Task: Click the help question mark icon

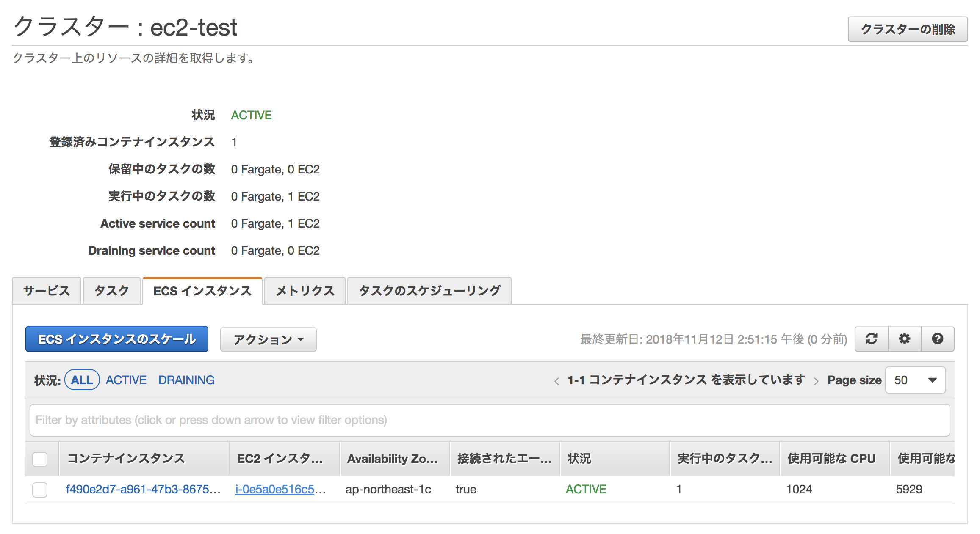Action: (x=938, y=339)
